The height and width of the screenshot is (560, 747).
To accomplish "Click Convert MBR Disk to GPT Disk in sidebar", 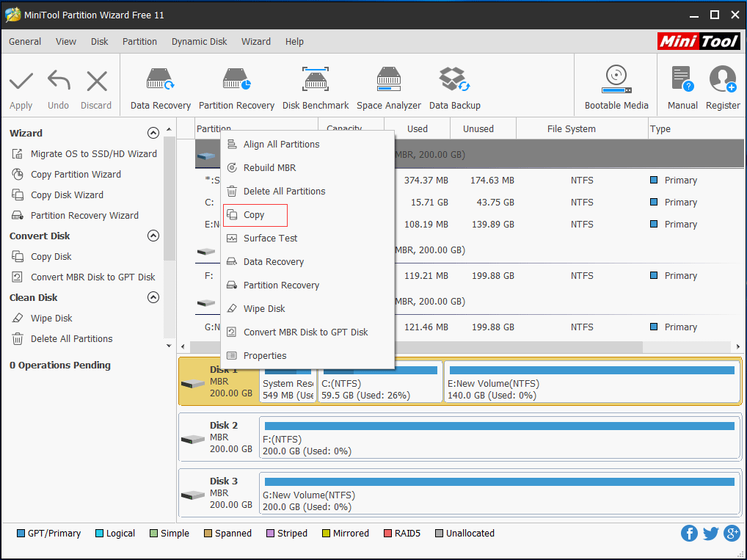I will coord(92,277).
